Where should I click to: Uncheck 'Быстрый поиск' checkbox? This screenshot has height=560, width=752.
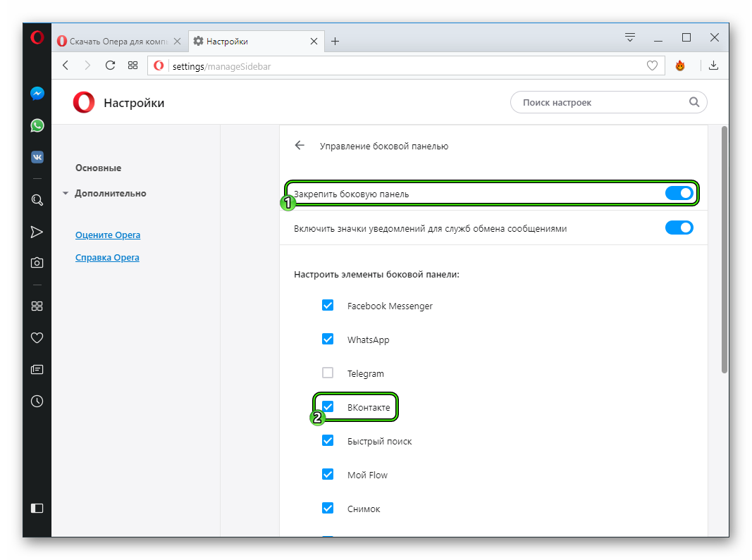tap(328, 441)
